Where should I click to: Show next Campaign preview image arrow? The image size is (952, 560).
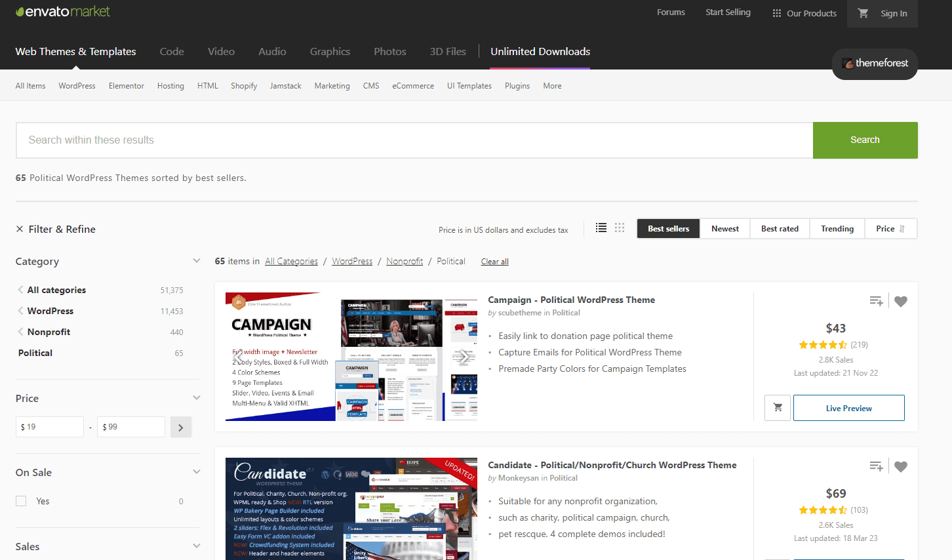point(464,357)
